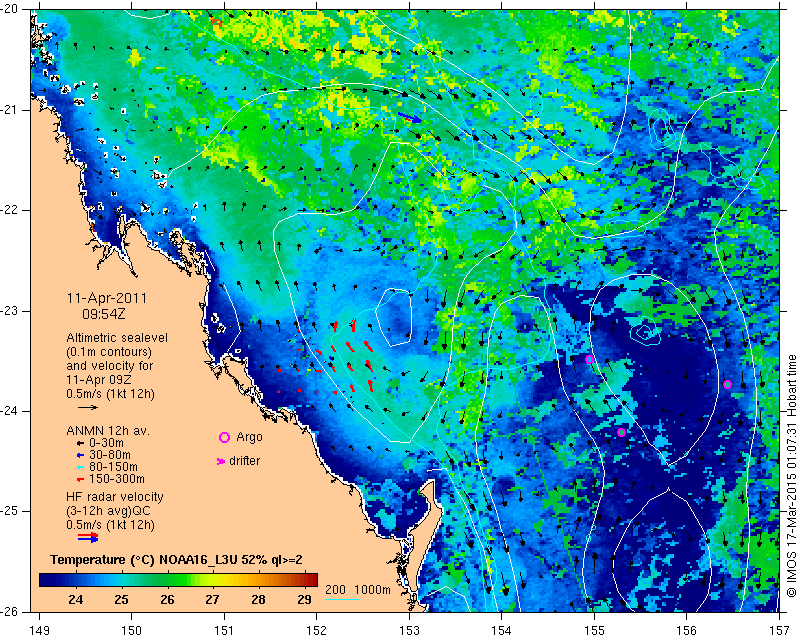The width and height of the screenshot is (800, 640).
Task: Click the '11-Apr 09Z' legend text
Action: 97,380
